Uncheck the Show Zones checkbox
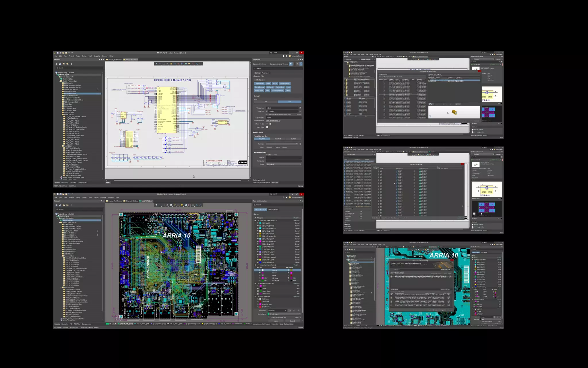Screen dimensions: 588x368 (x=267, y=155)
